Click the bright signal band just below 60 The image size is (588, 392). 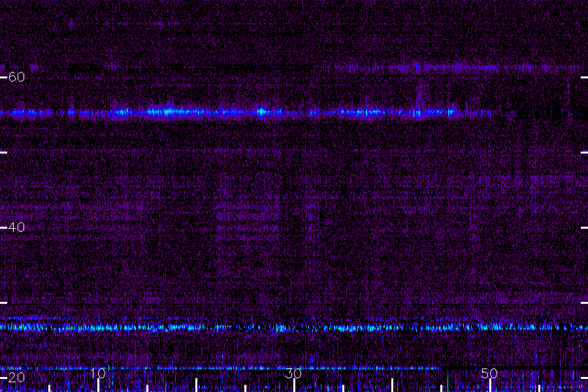coord(246,112)
